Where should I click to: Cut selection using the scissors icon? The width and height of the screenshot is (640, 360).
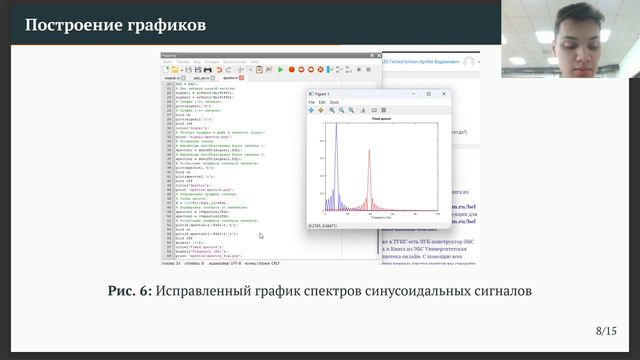241,70
